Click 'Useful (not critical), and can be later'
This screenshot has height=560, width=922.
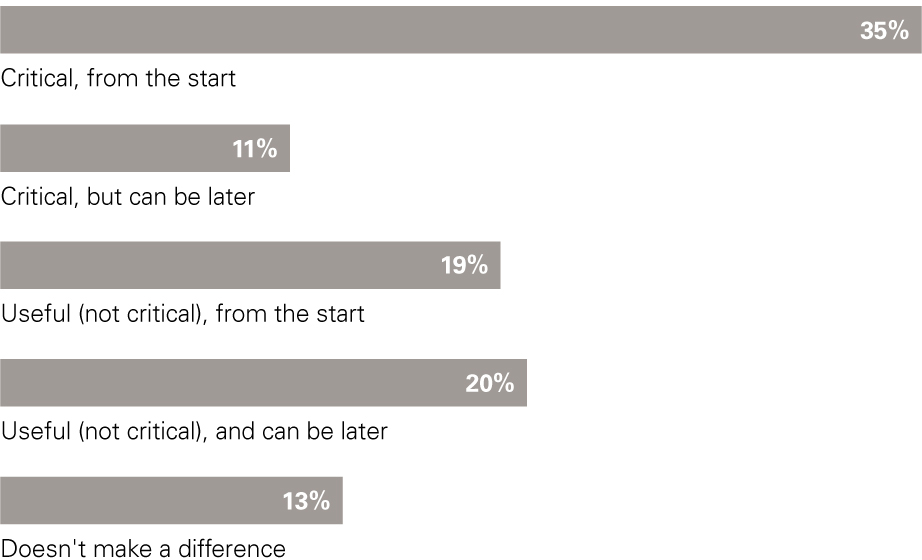(195, 431)
